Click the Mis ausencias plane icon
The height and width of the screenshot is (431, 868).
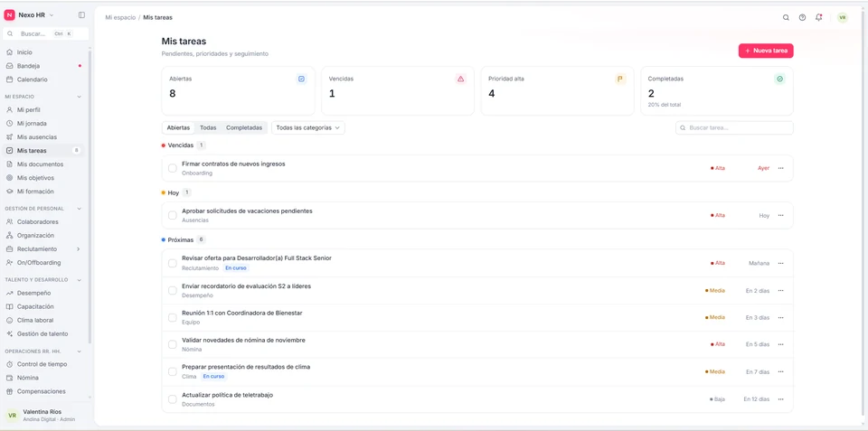coord(9,136)
